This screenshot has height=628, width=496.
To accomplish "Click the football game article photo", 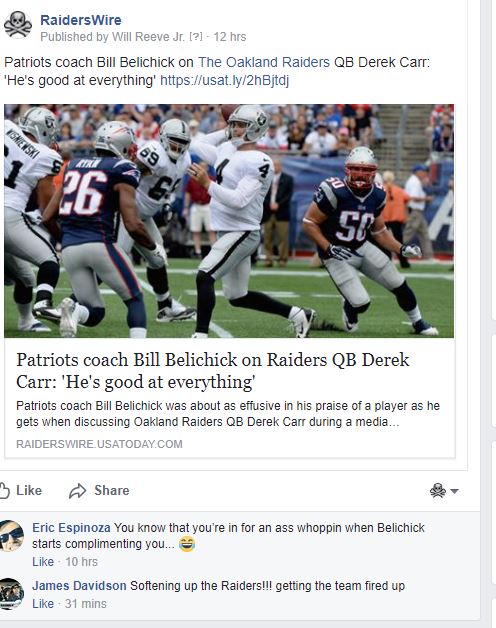I will (229, 221).
